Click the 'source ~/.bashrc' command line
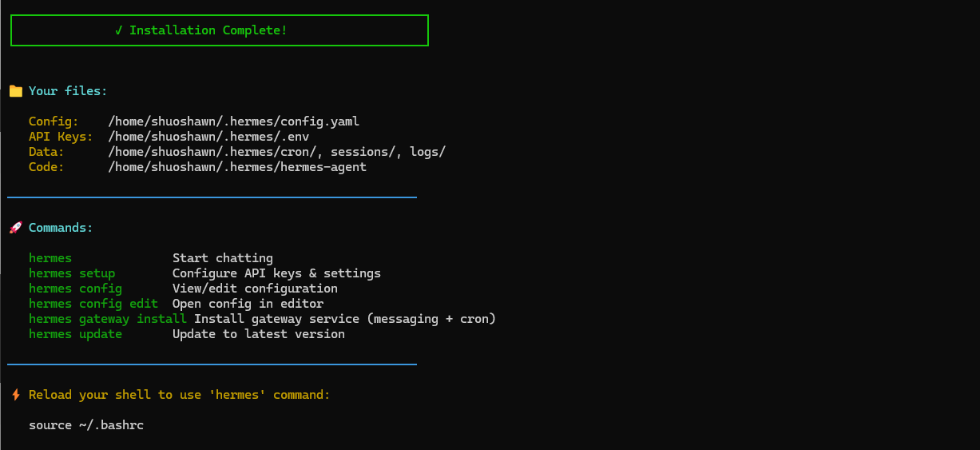This screenshot has width=980, height=450. pyautogui.click(x=86, y=425)
